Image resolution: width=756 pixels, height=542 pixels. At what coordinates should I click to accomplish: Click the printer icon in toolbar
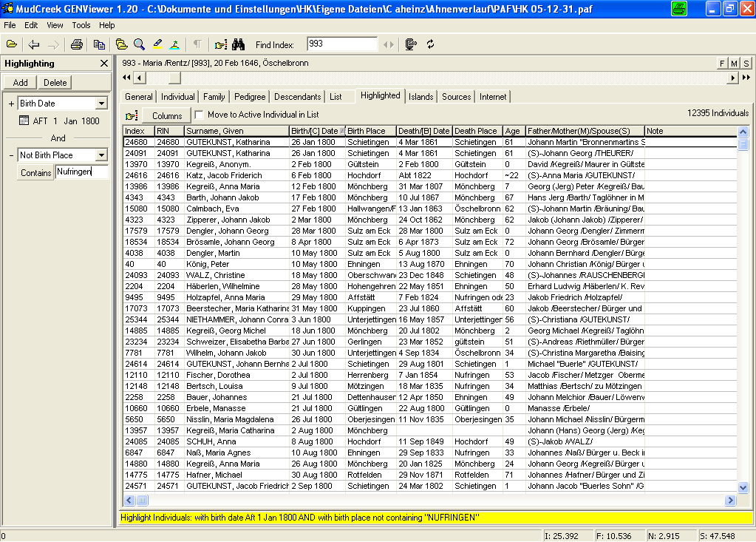pos(77,44)
